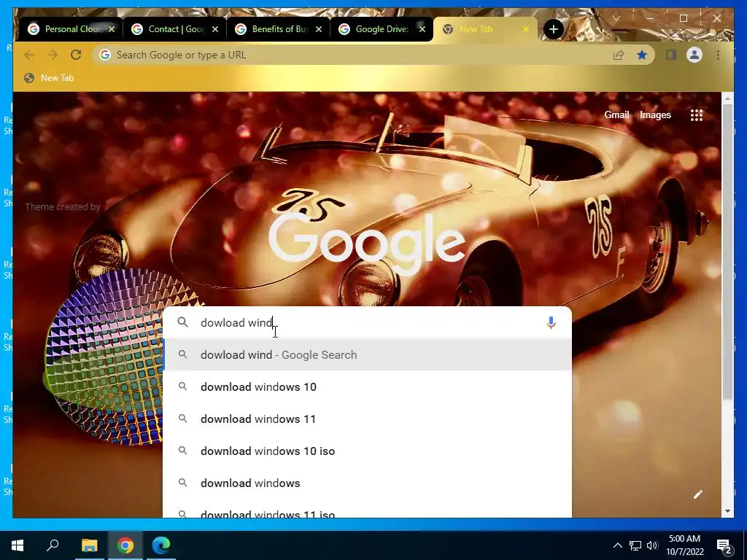Click the page vertical scrollbar thumb
Screen dimensions: 747x560
coord(727,252)
